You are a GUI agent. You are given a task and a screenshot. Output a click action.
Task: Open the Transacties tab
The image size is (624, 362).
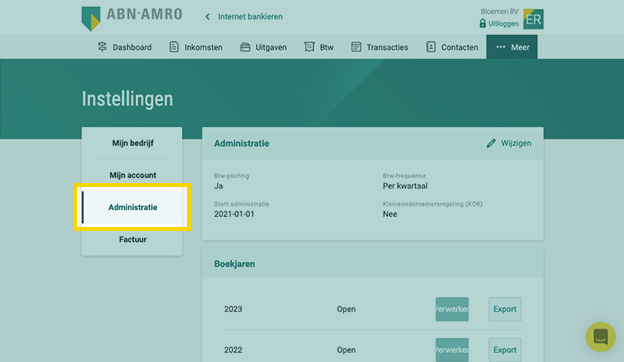coord(380,47)
